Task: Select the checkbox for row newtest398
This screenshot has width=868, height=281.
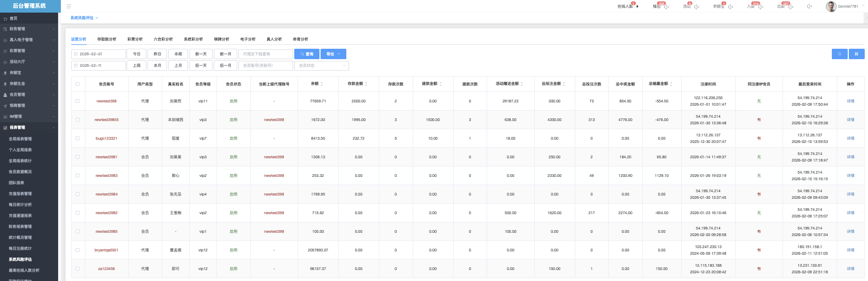Action: [x=78, y=101]
